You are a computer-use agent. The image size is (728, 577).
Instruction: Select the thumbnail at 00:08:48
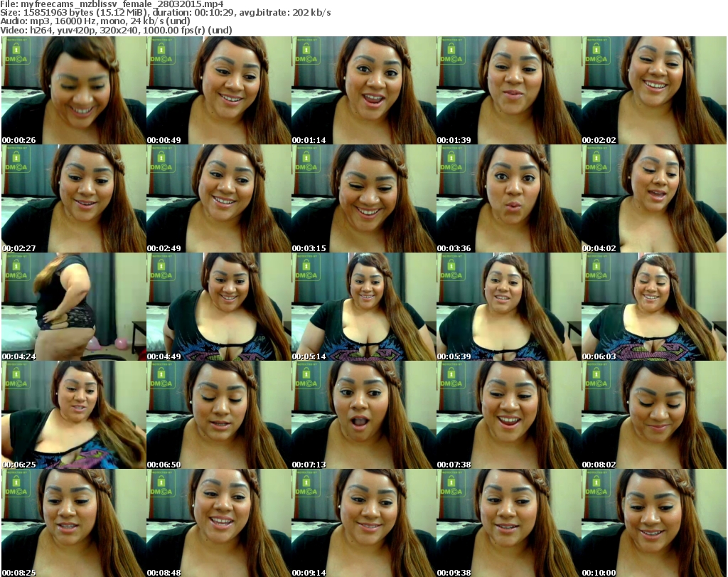[x=219, y=523]
